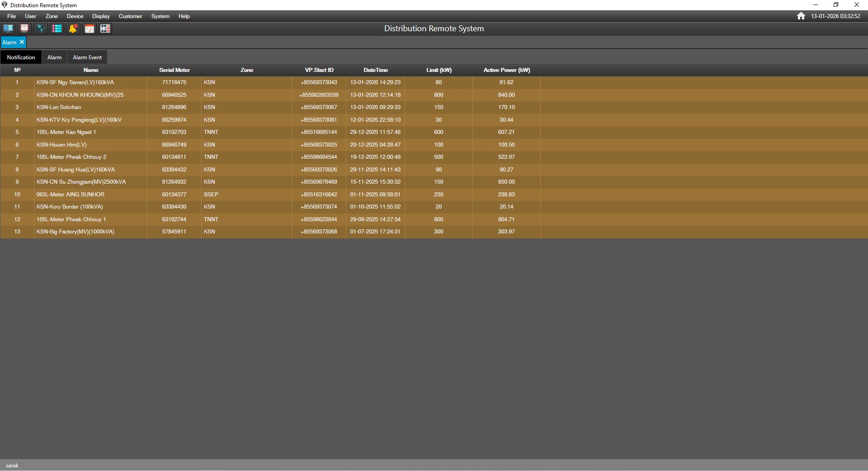Select the Notification tab
The height and width of the screenshot is (471, 868).
(x=21, y=57)
